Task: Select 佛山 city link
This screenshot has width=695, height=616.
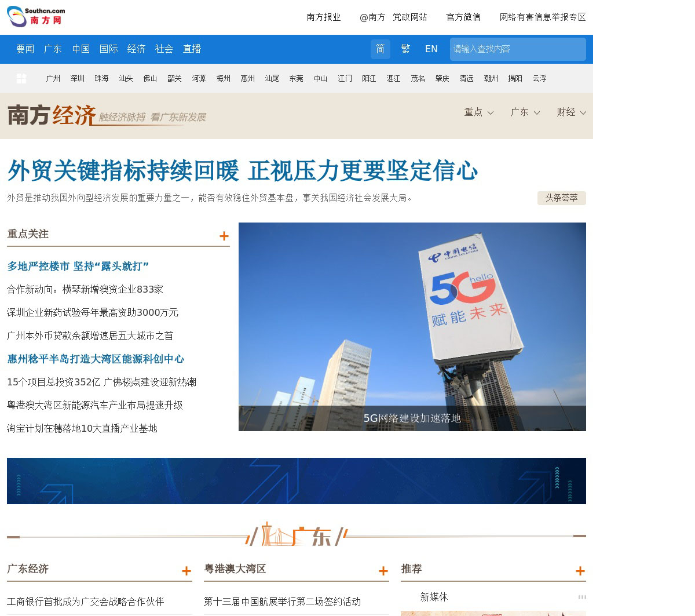Action: click(x=151, y=78)
